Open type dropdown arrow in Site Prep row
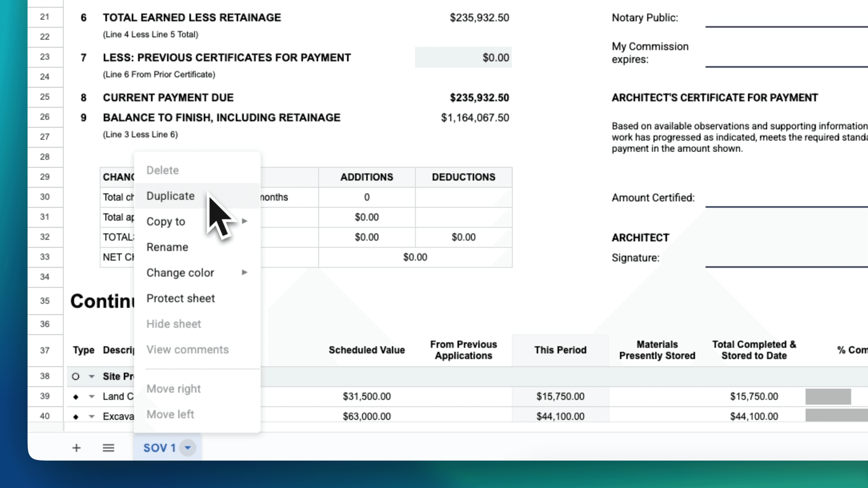 [x=92, y=376]
